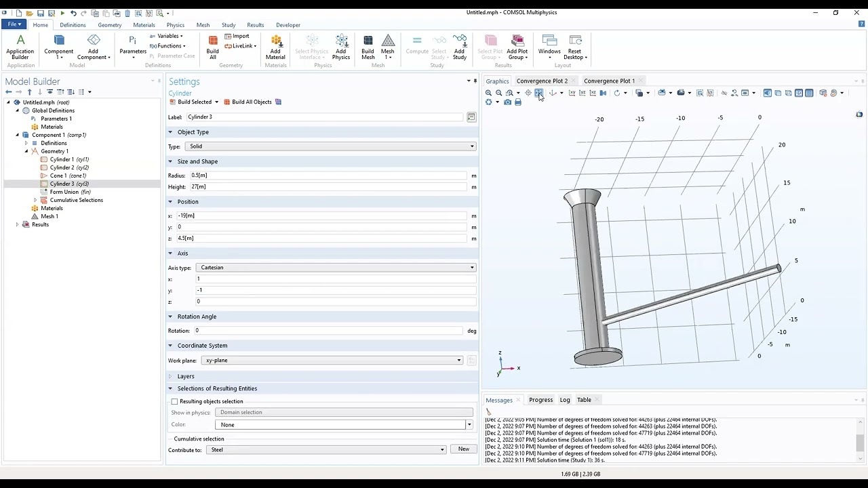
Task: Open the Object Type dropdown set to Solid
Action: (x=332, y=146)
